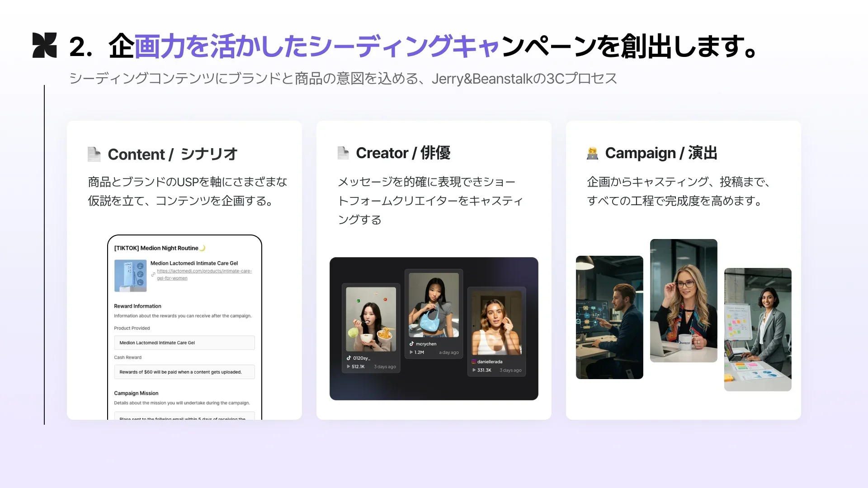Viewport: 868px width, 488px height.
Task: Select the mcrychen creator video thumbnail
Action: (434, 305)
